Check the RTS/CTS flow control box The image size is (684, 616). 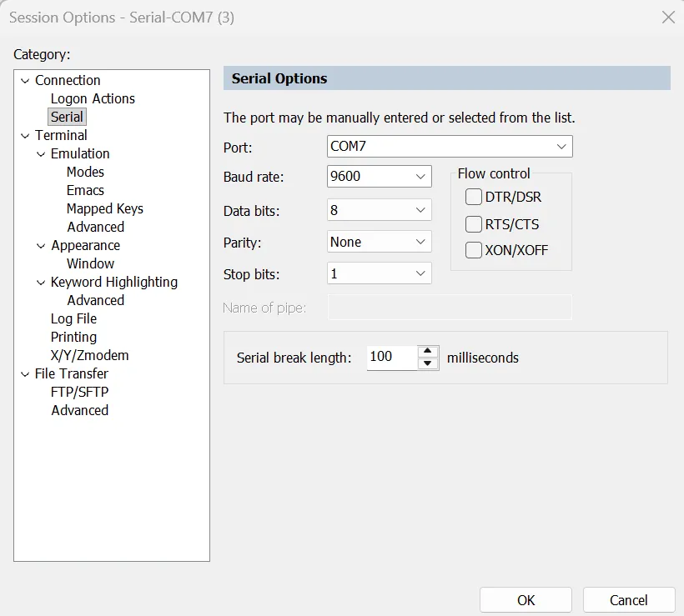coord(474,224)
